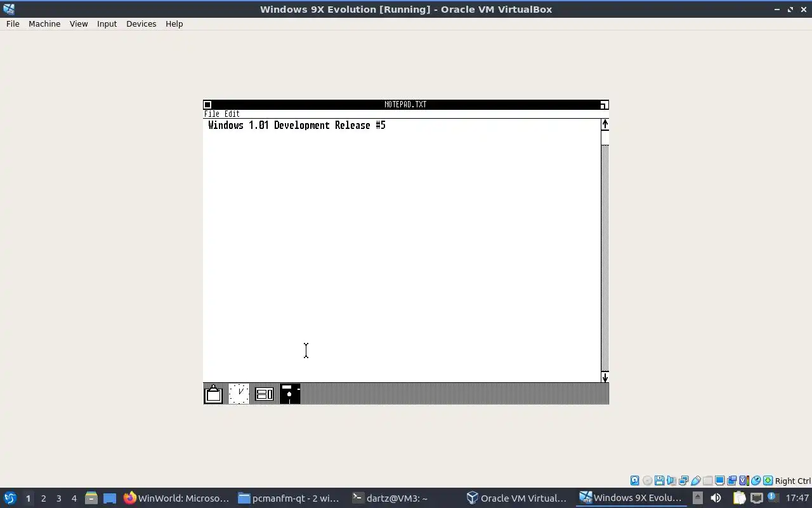The image size is (812, 508).
Task: Click the VirtualBox window title bar icon
Action: [x=9, y=9]
